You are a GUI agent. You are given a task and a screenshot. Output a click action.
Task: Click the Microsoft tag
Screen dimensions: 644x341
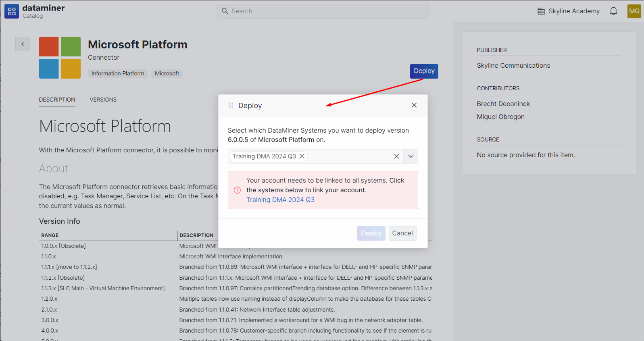point(167,73)
